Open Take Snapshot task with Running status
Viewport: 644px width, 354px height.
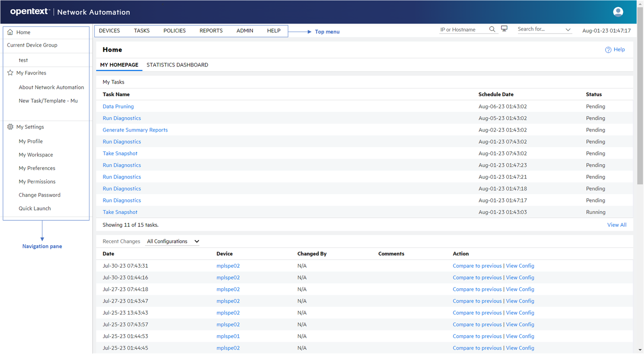click(x=120, y=212)
